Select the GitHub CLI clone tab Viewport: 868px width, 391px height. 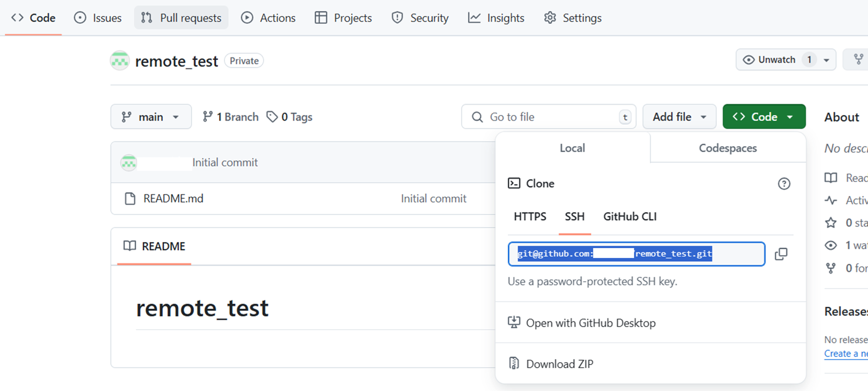pyautogui.click(x=630, y=216)
